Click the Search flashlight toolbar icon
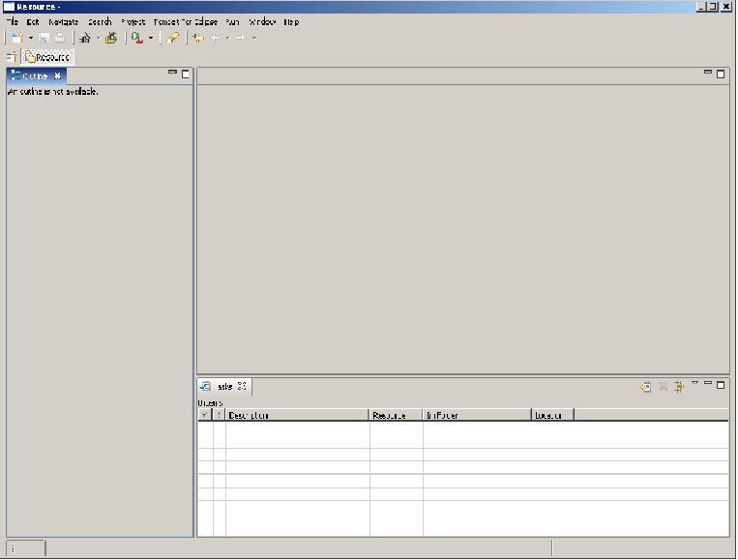This screenshot has width=738, height=560. pyautogui.click(x=173, y=38)
